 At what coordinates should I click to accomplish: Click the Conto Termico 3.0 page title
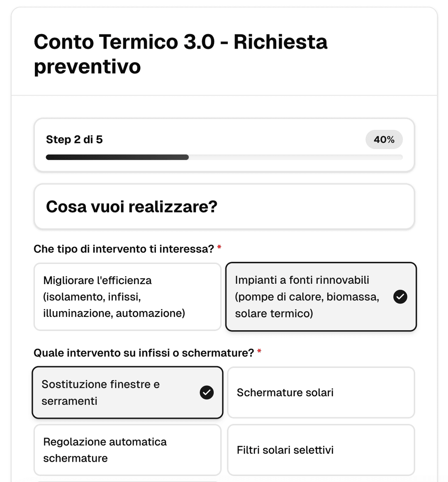coord(180,54)
